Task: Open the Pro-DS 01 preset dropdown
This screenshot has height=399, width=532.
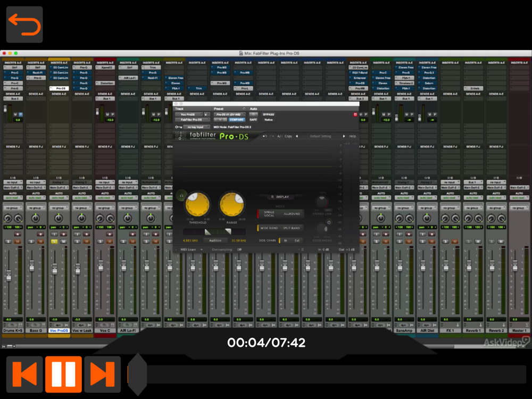Action: (229, 114)
